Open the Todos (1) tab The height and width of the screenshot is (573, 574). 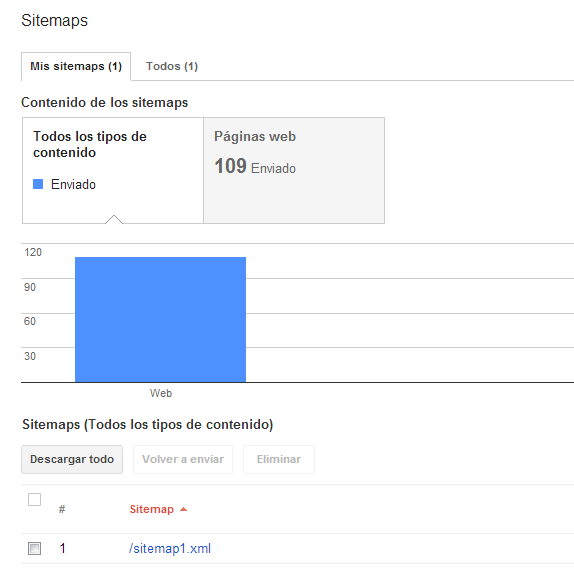click(172, 66)
